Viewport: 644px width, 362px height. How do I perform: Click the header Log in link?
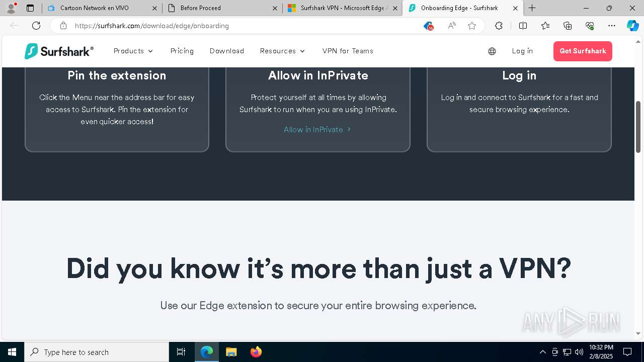[522, 51]
